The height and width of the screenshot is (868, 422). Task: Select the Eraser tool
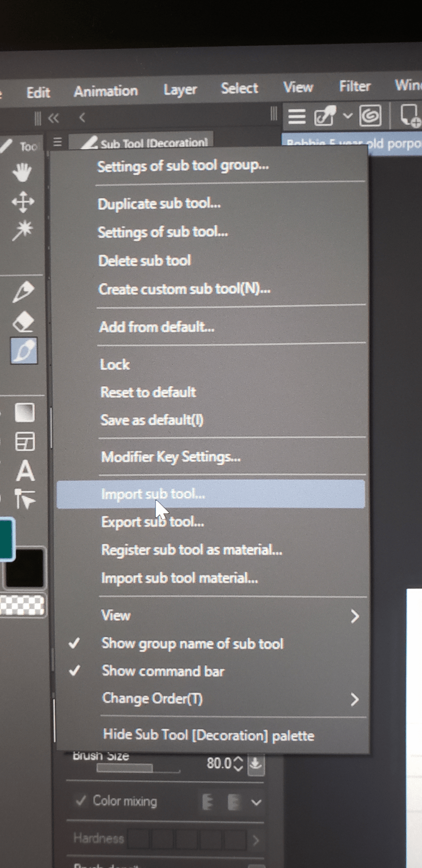click(x=24, y=322)
